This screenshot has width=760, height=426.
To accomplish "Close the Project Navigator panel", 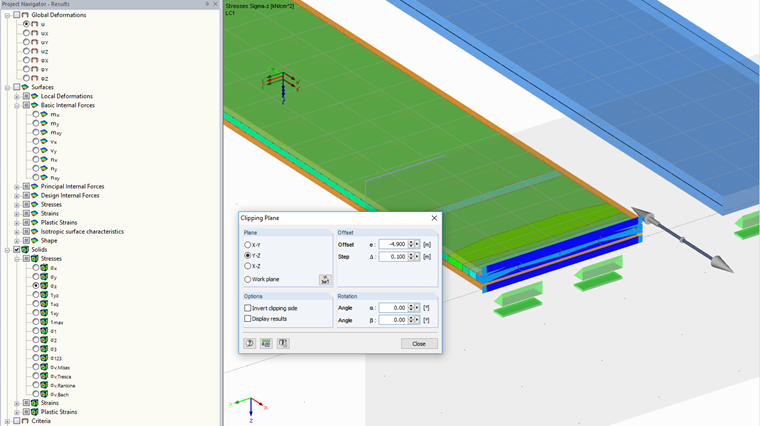I will click(216, 4).
